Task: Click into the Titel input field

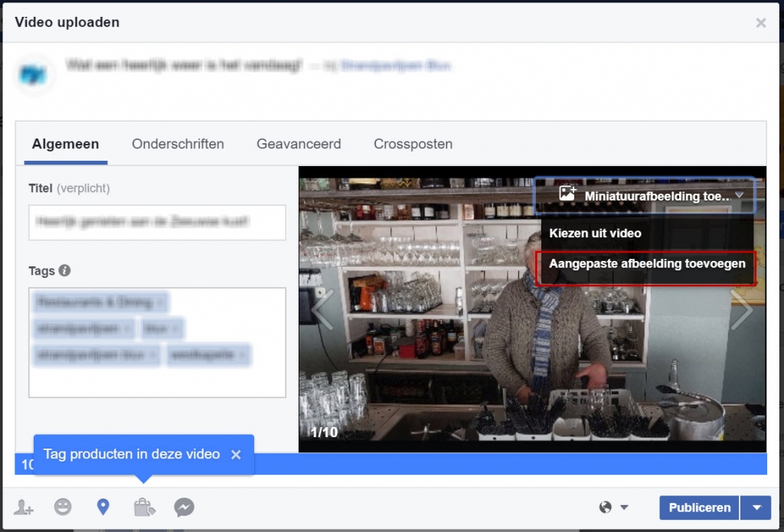Action: coord(157,222)
